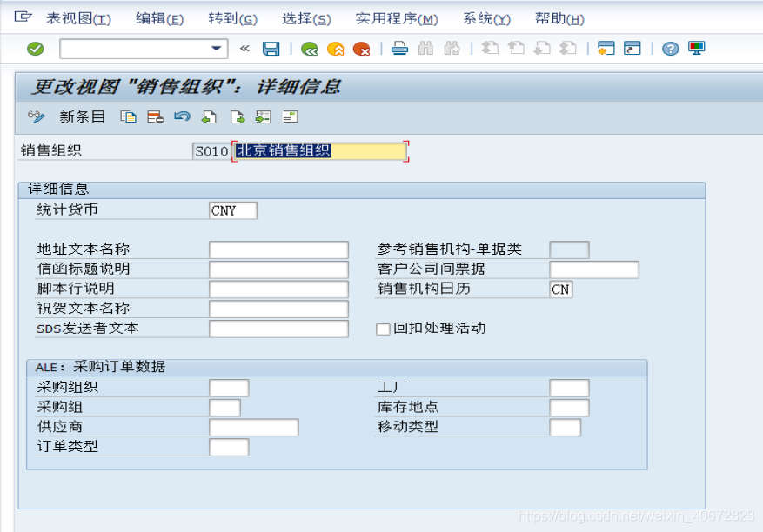Image resolution: width=763 pixels, height=532 pixels.
Task: Click the Print icon
Action: 399,49
